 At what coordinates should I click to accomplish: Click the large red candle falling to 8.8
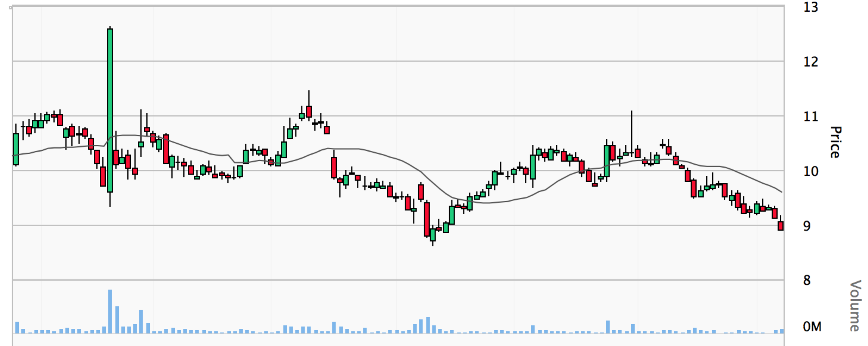tap(427, 219)
